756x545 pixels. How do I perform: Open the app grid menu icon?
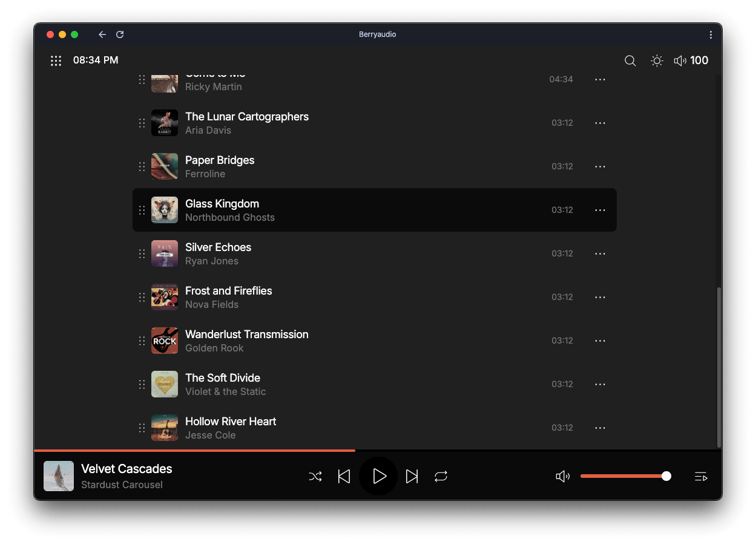[56, 60]
